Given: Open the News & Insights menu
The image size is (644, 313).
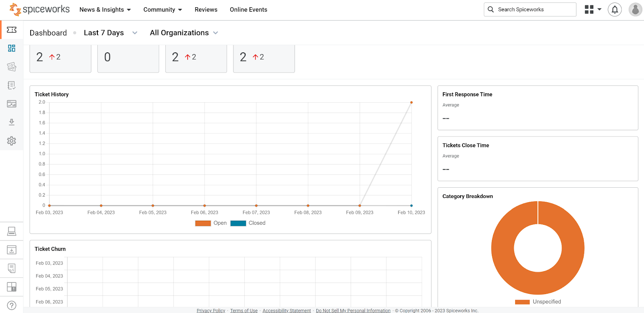Looking at the screenshot, I should point(105,10).
